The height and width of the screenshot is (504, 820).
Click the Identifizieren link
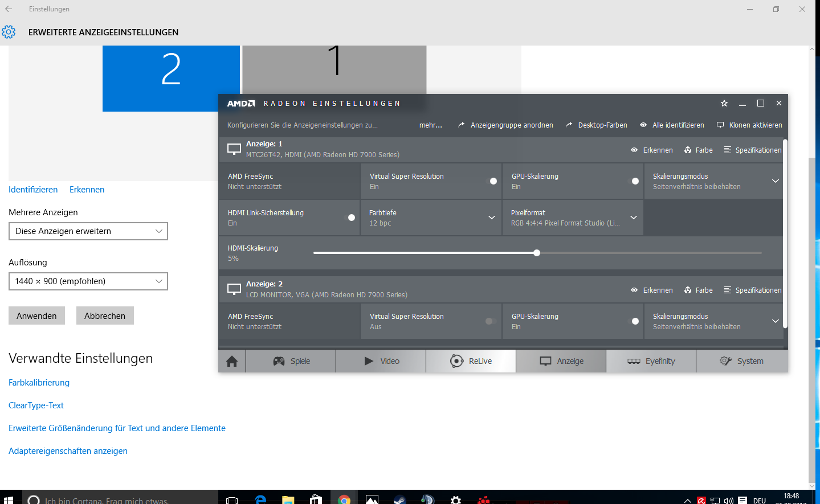pyautogui.click(x=33, y=190)
